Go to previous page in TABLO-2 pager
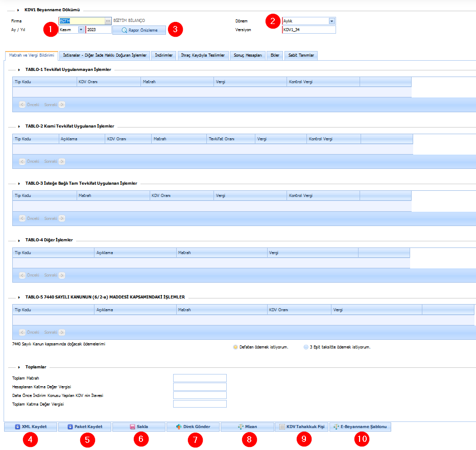 point(22,161)
